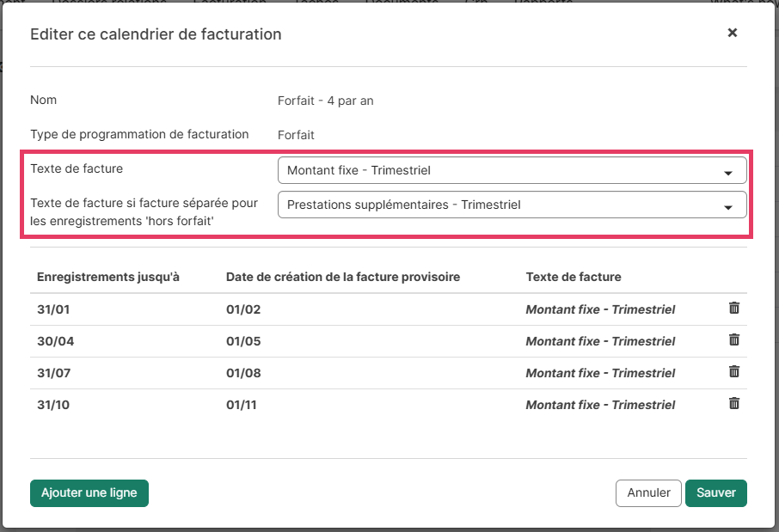
Task: Select the 31/07 records-until date
Action: [56, 373]
